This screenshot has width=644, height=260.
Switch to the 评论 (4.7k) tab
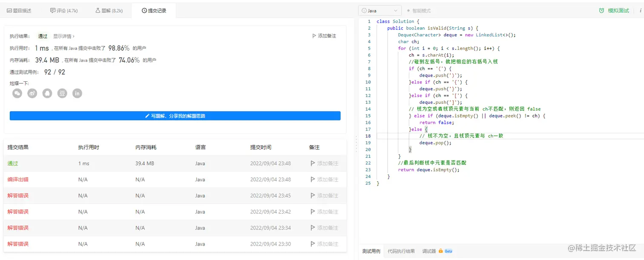pos(64,11)
